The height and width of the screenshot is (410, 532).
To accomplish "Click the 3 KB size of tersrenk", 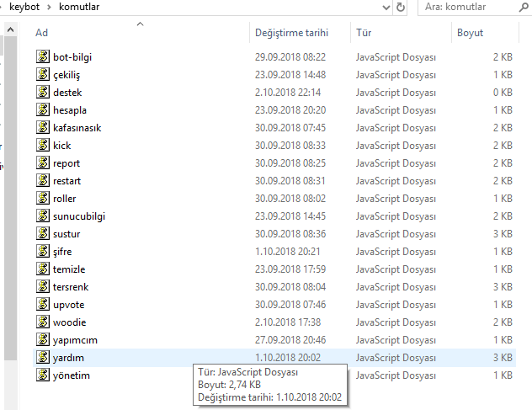I will click(x=503, y=287).
